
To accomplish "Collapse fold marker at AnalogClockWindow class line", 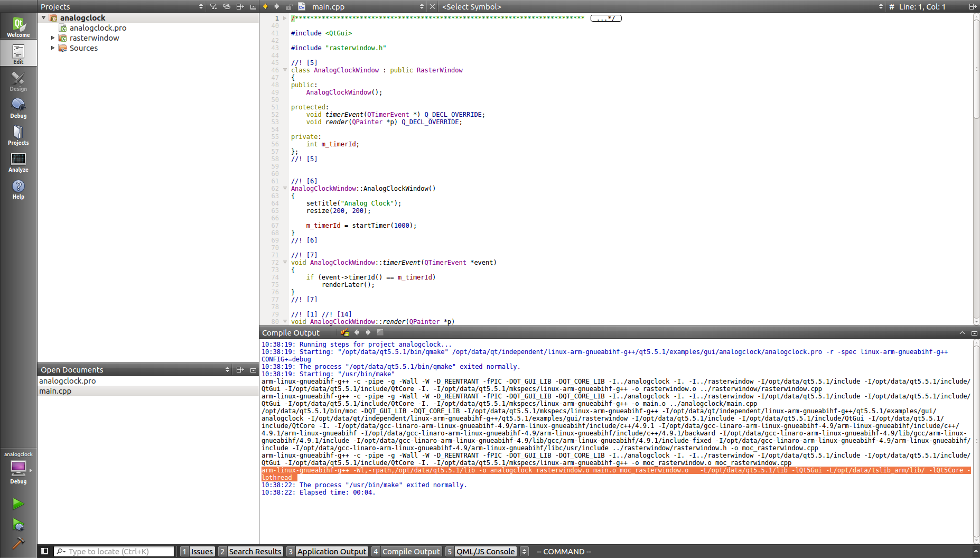I will [x=285, y=70].
